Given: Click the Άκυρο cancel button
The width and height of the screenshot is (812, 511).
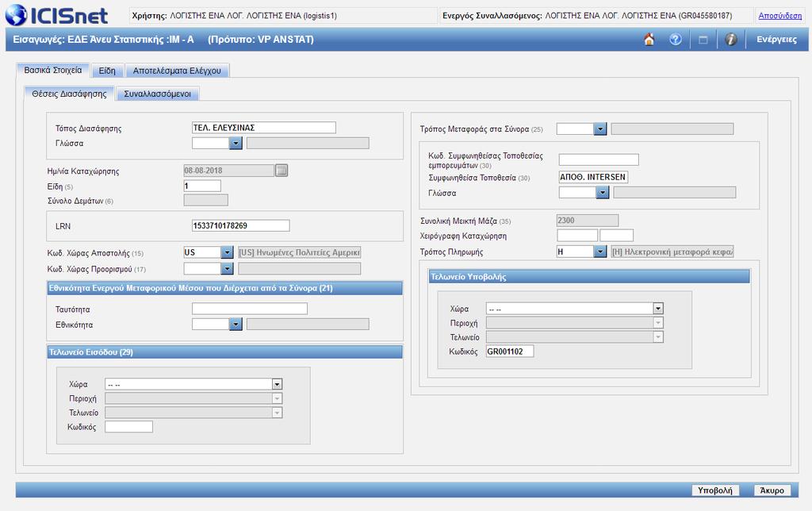Looking at the screenshot, I should (772, 490).
